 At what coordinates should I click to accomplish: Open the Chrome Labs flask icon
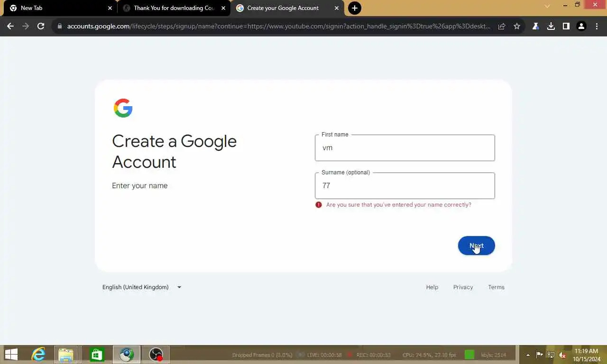[x=535, y=27]
